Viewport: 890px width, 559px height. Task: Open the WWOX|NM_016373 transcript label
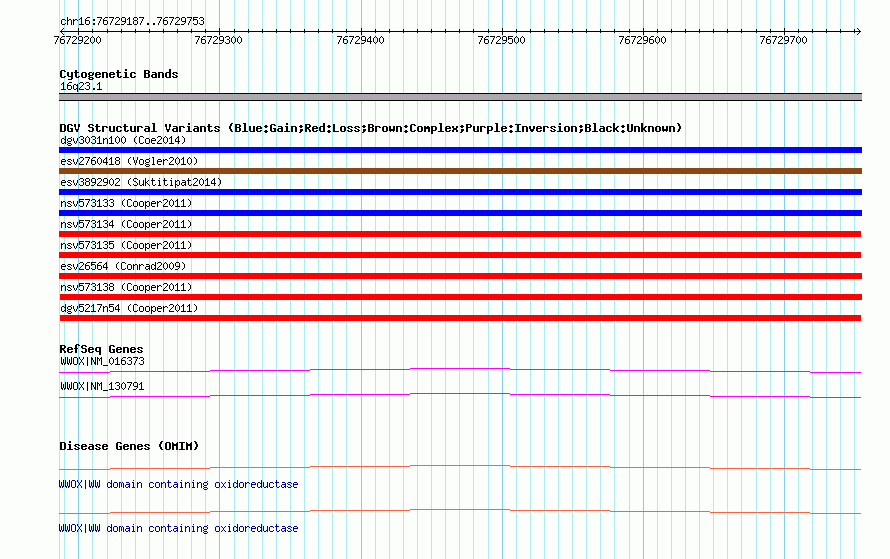pos(102,362)
